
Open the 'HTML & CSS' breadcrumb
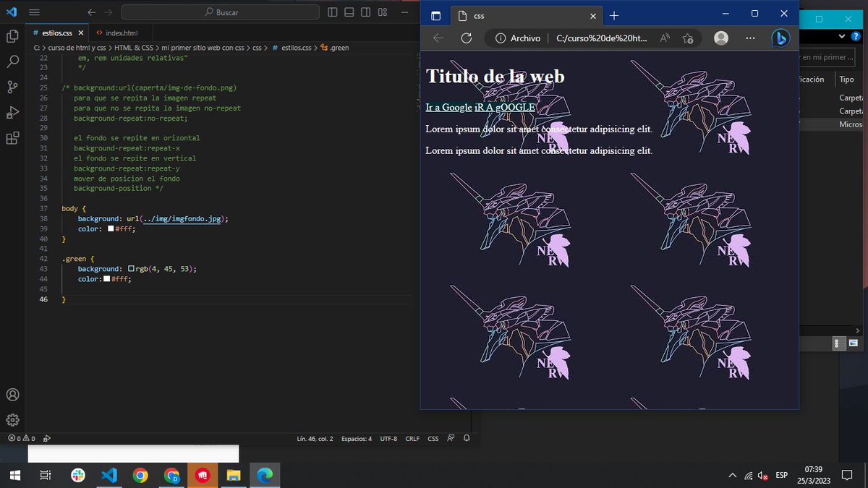133,48
